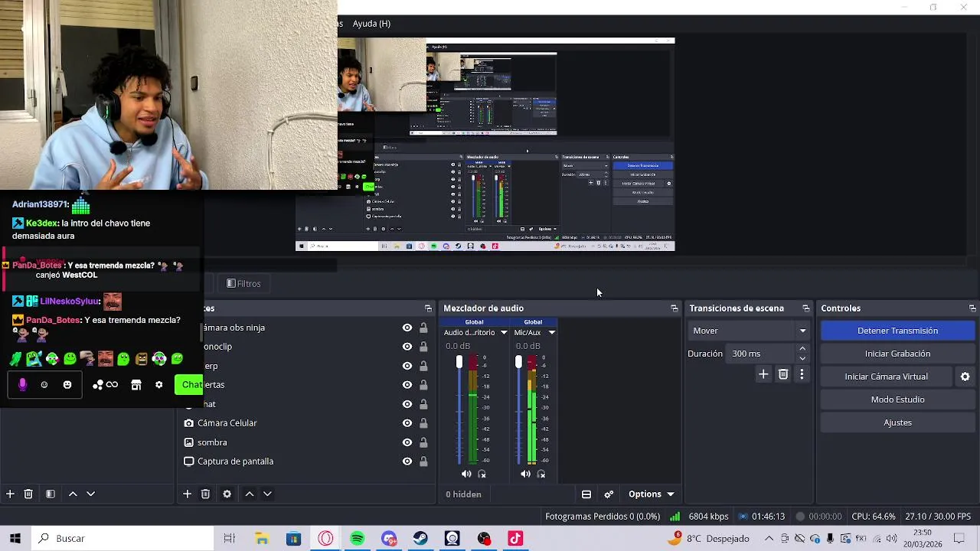Open the chat overlay settings gear

pos(159,385)
